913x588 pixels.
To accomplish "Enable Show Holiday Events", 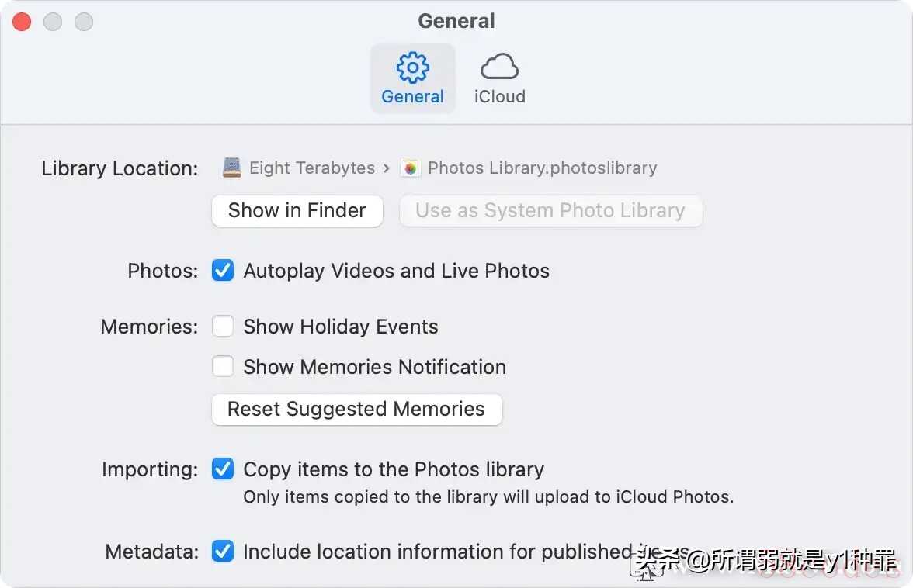I will (x=223, y=327).
